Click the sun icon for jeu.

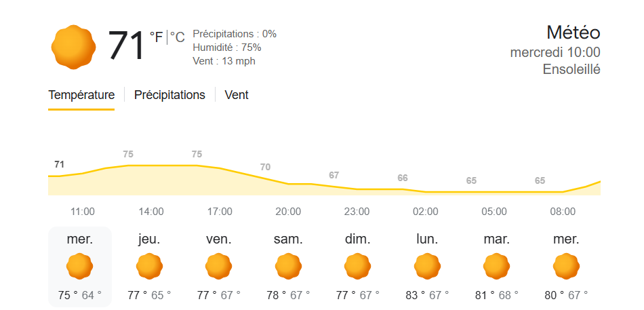point(150,266)
